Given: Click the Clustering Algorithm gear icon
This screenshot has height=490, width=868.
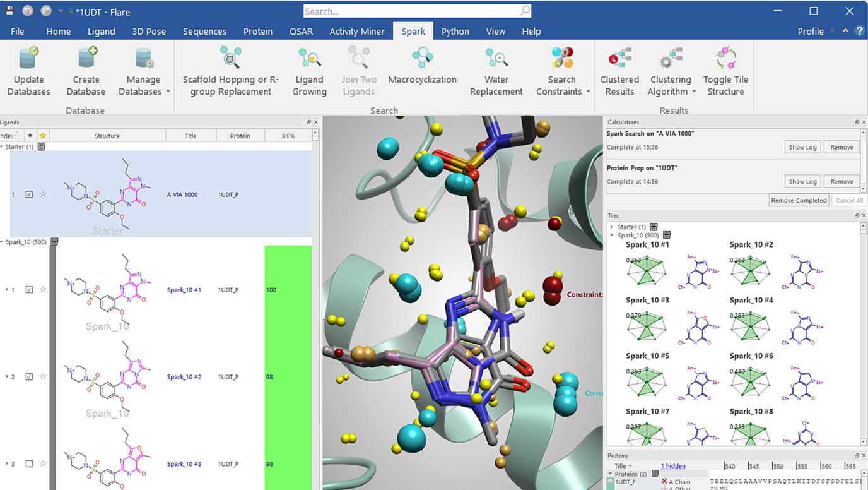Looking at the screenshot, I should [x=671, y=58].
